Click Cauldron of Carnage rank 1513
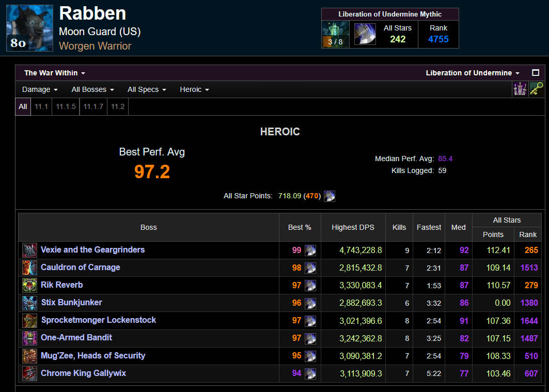Screen dimensions: 549x392 point(529,268)
